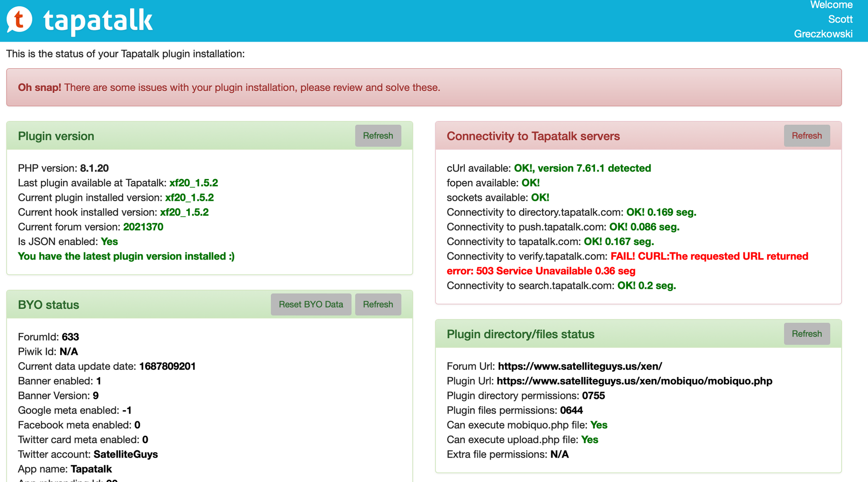Click last plugin available xf20_1.5.2 value
Screen dimensions: 868x482
pyautogui.click(x=193, y=183)
